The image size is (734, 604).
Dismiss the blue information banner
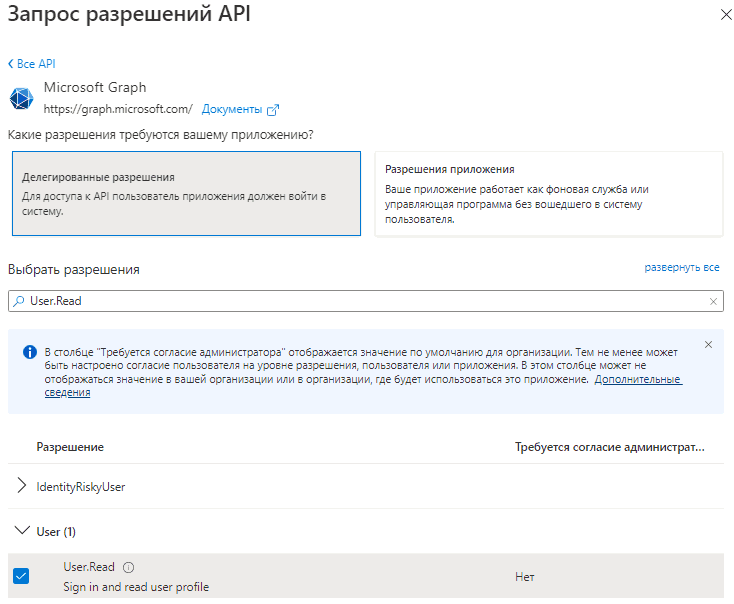(x=708, y=345)
